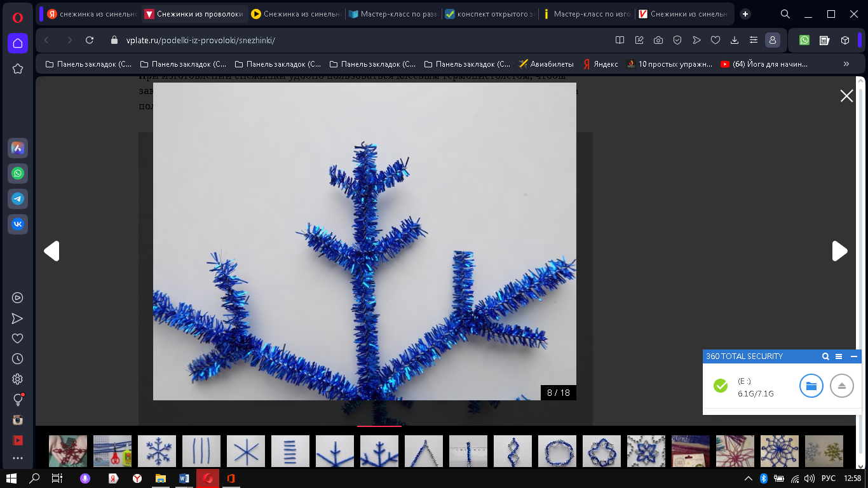Open the Downloads panel
The width and height of the screenshot is (868, 488).
click(735, 40)
